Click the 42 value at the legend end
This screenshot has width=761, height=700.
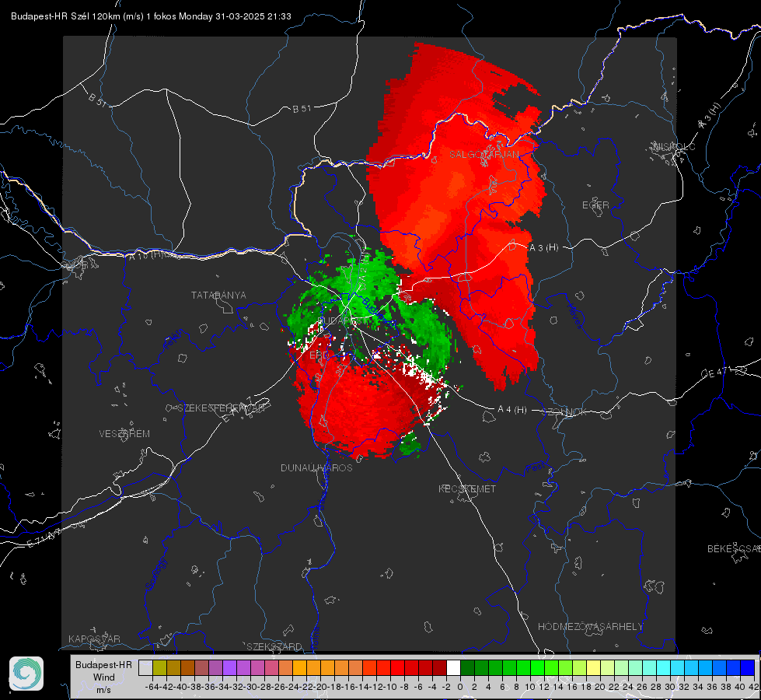click(x=753, y=687)
